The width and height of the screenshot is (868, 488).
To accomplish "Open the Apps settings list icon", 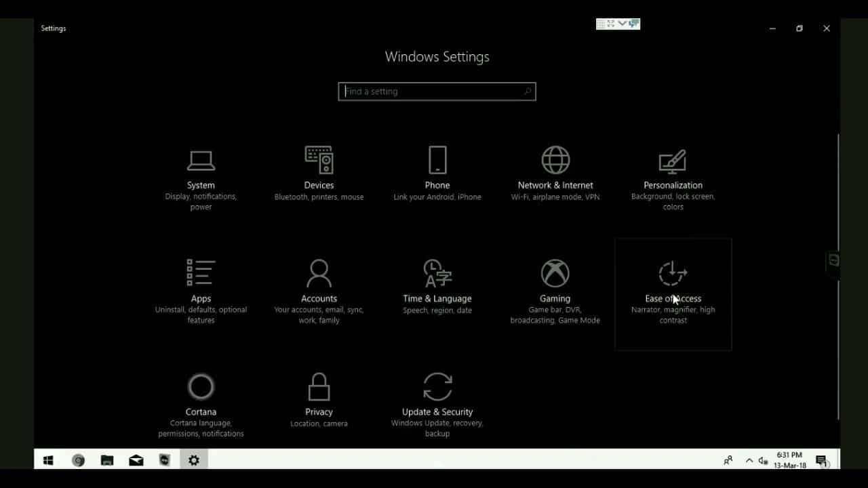I will tap(201, 272).
